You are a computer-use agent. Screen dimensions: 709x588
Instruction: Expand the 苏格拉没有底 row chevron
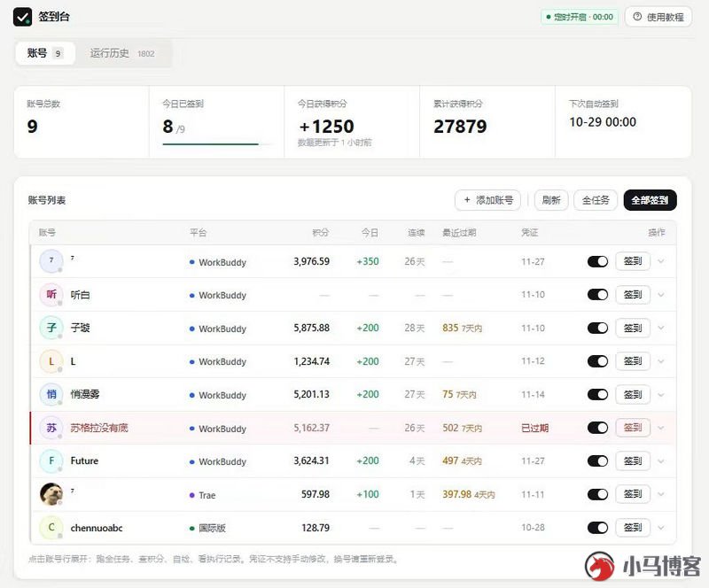[661, 428]
